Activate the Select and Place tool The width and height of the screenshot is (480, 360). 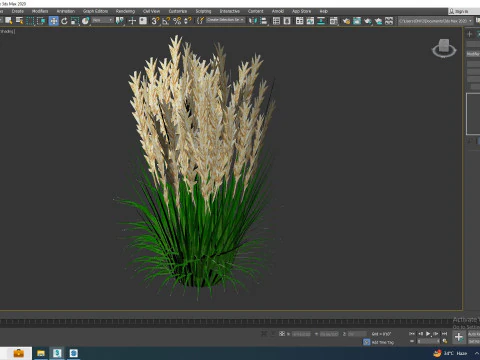[85, 21]
